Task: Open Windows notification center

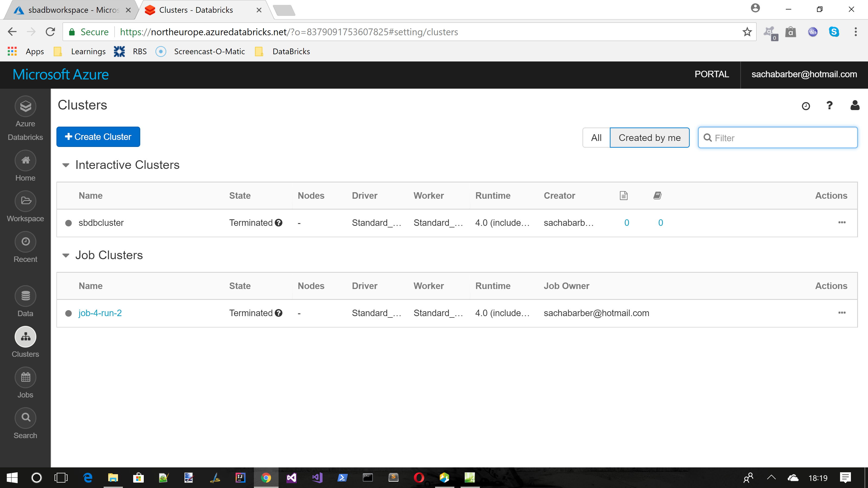Action: click(x=845, y=477)
